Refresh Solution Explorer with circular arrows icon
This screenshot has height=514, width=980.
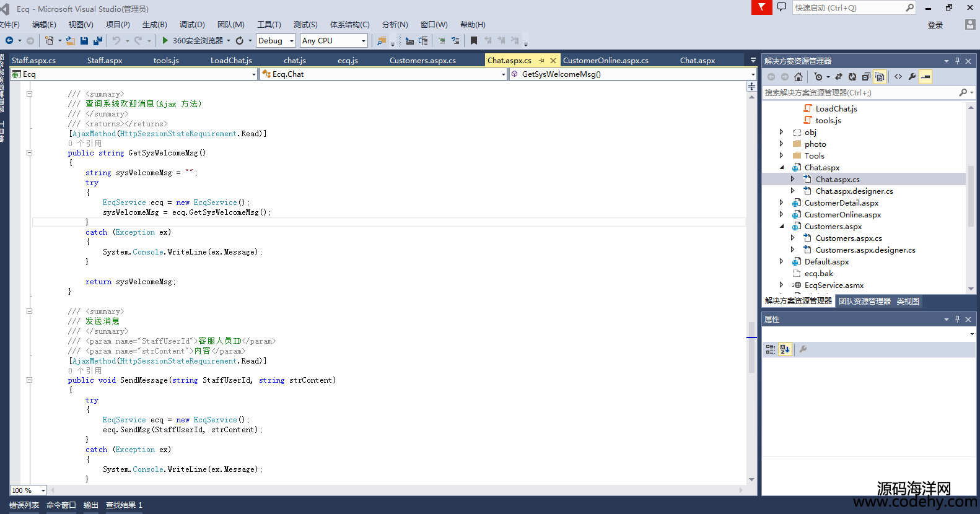pyautogui.click(x=852, y=77)
